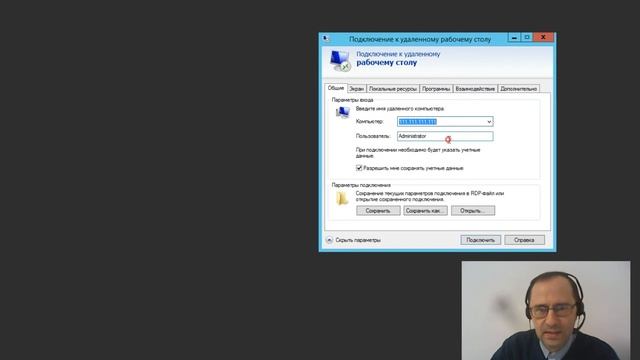Select the Общие tab

pos(336,88)
